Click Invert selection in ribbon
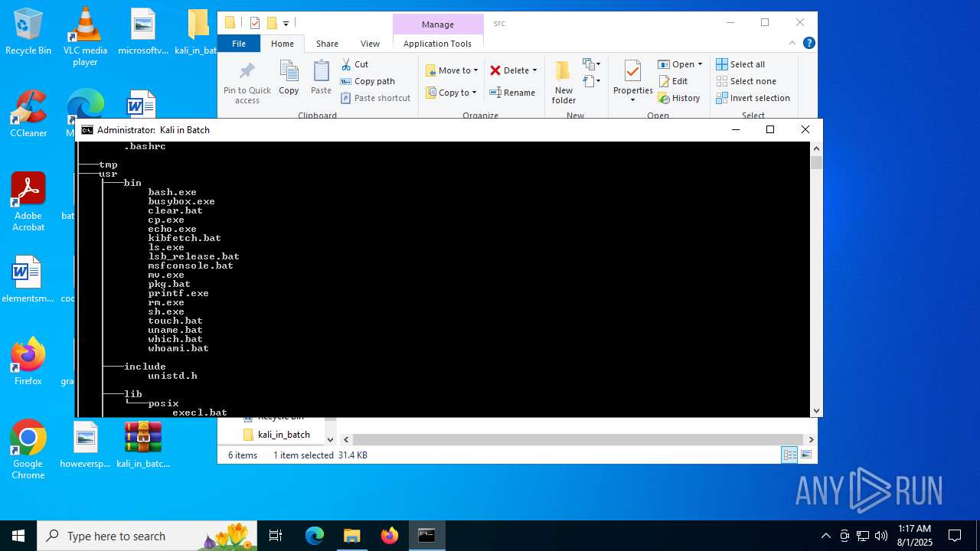The width and height of the screenshot is (980, 551). 753,98
